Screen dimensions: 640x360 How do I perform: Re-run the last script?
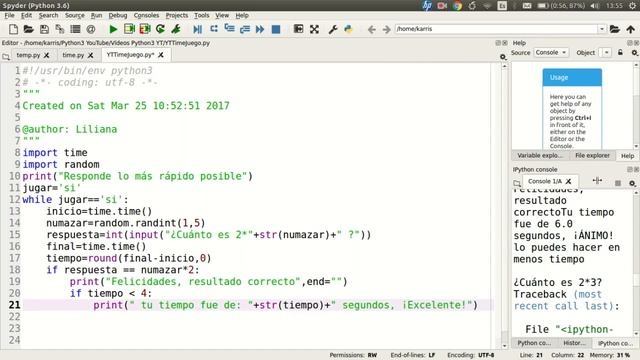click(x=160, y=29)
